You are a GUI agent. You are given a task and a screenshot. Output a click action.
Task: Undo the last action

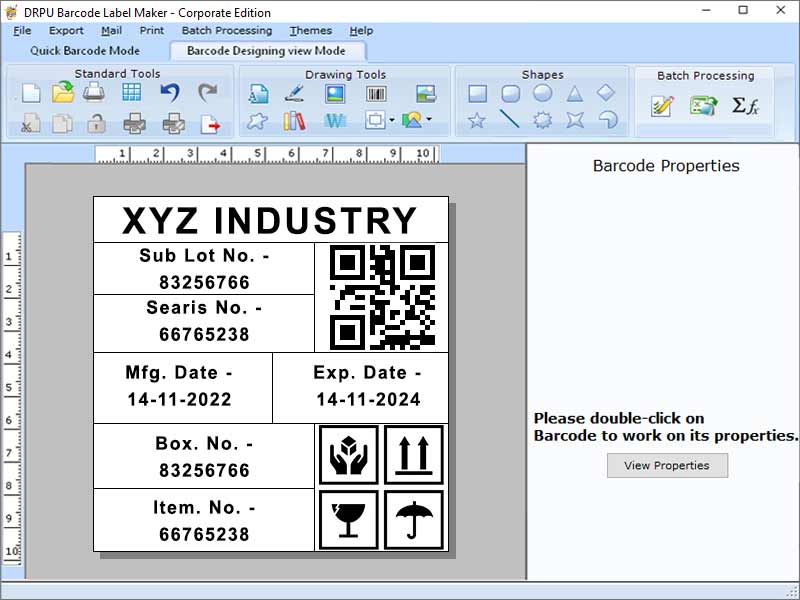point(170,92)
